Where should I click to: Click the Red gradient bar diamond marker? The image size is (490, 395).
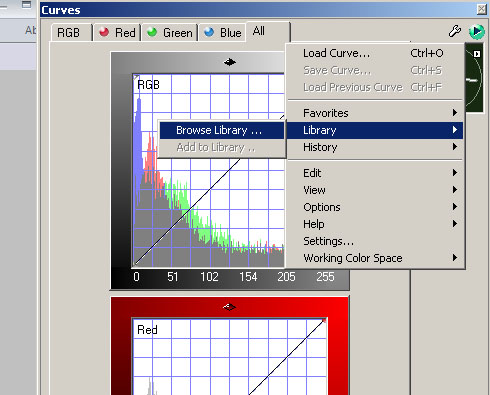[x=229, y=307]
